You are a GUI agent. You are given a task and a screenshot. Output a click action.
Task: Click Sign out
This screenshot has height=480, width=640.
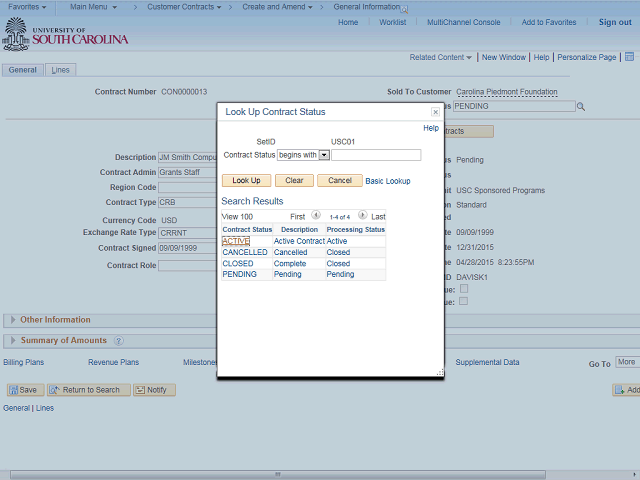point(615,22)
